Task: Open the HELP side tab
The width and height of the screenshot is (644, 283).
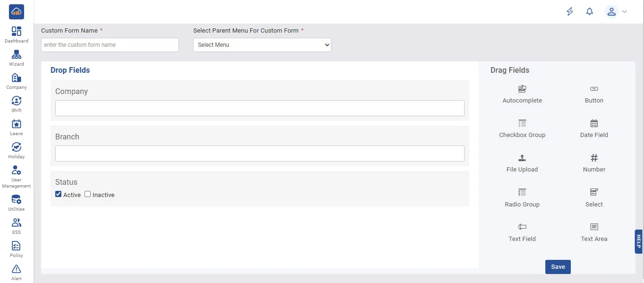Action: pyautogui.click(x=638, y=241)
